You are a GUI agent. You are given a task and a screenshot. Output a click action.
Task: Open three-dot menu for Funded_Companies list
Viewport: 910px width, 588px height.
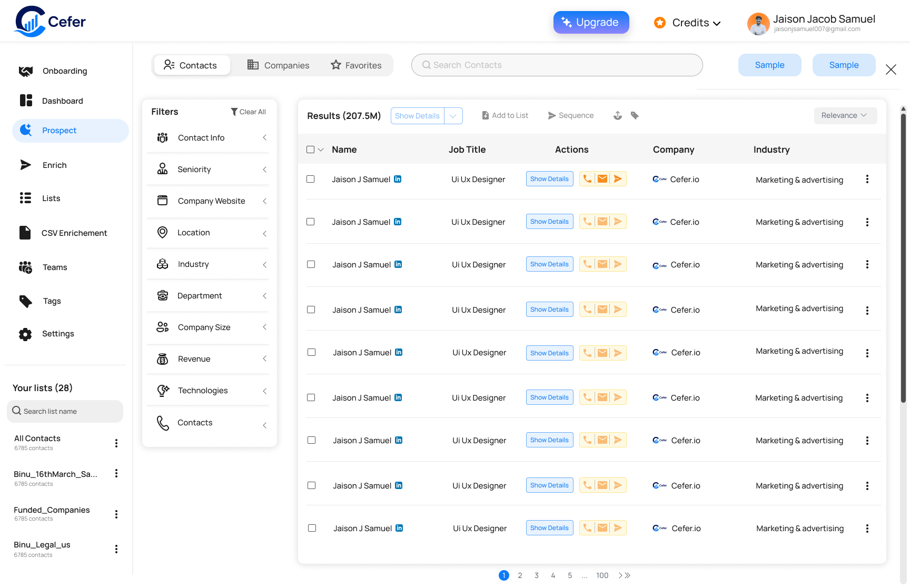116,514
